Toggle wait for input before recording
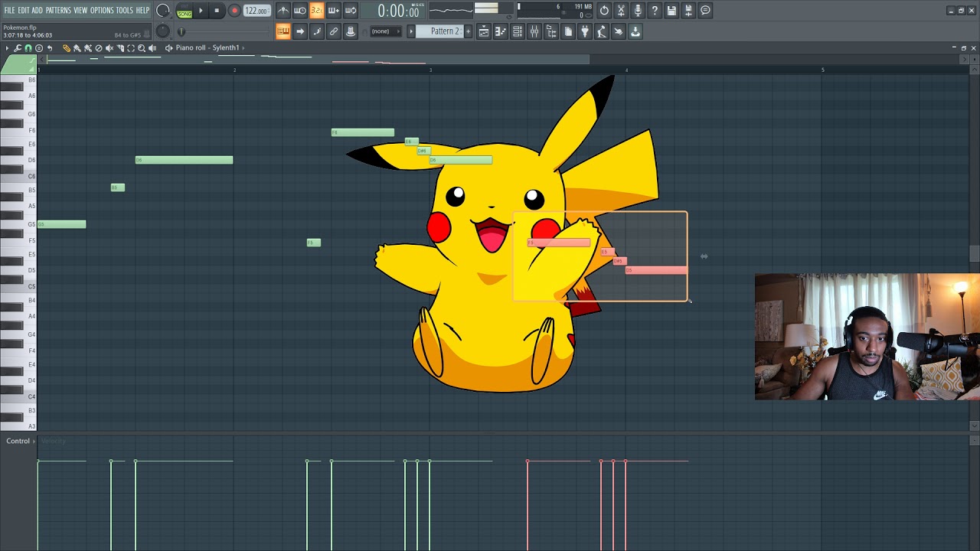 click(x=300, y=11)
